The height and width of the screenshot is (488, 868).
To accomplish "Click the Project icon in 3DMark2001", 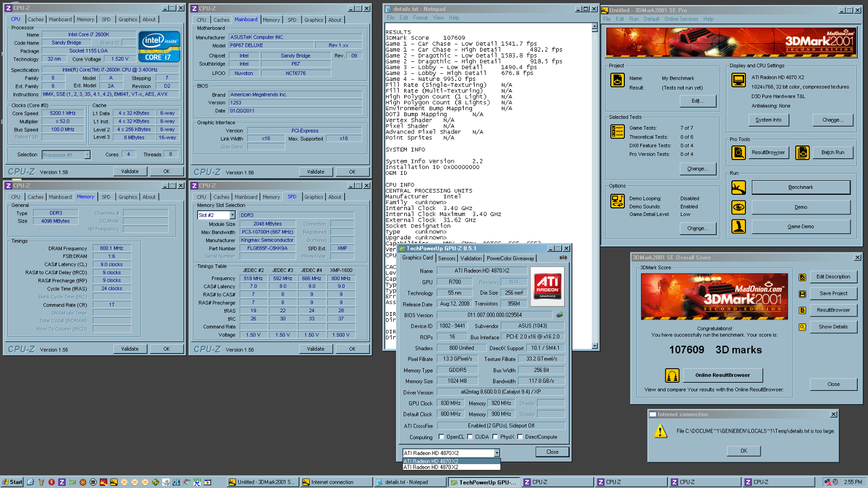I will click(x=617, y=80).
